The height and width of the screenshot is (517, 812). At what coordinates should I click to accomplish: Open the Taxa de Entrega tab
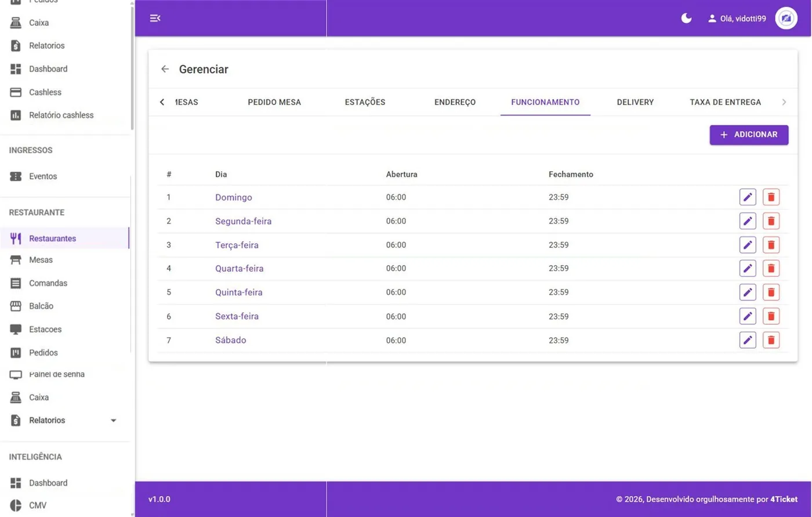click(x=725, y=102)
